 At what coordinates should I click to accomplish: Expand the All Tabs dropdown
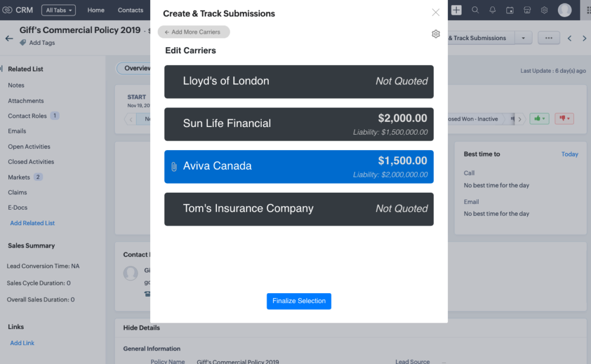point(59,10)
